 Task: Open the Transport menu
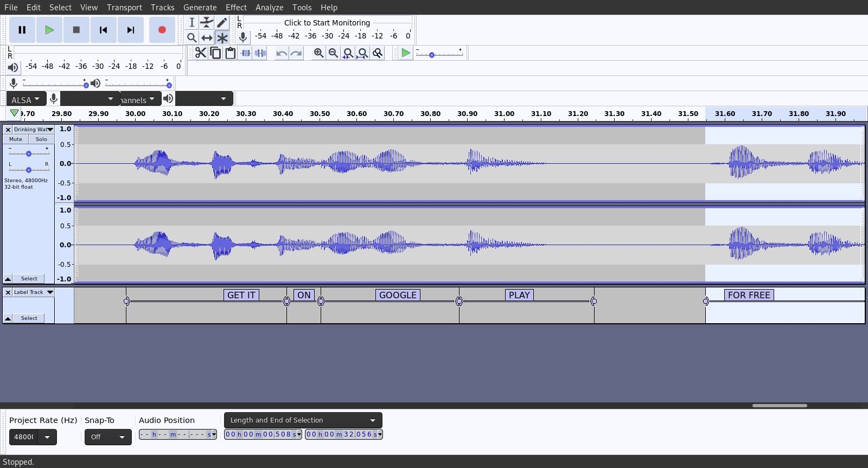coord(124,8)
